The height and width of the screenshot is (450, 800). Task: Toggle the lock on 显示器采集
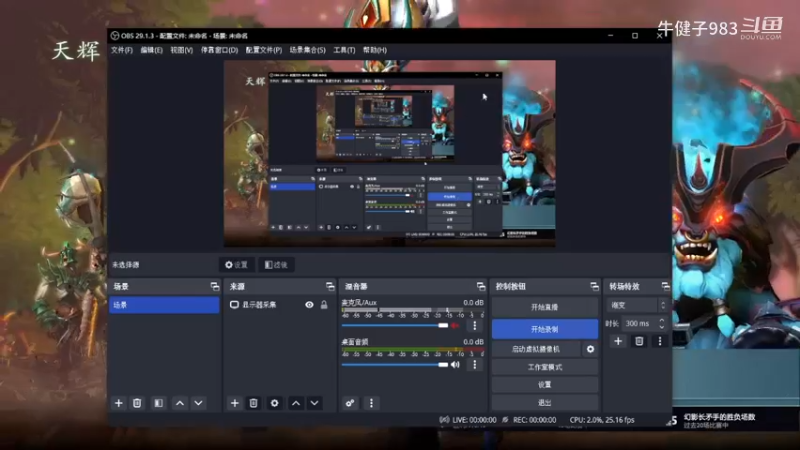click(324, 305)
